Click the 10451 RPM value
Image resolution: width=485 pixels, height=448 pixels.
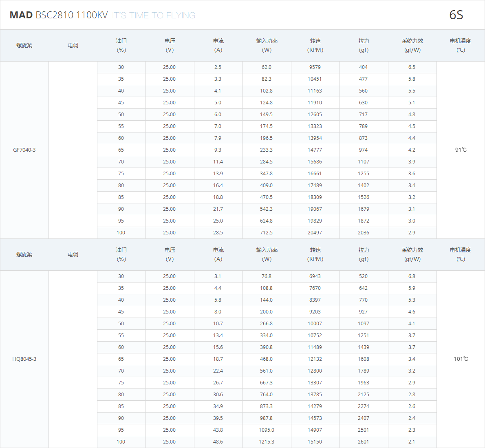[x=315, y=79]
